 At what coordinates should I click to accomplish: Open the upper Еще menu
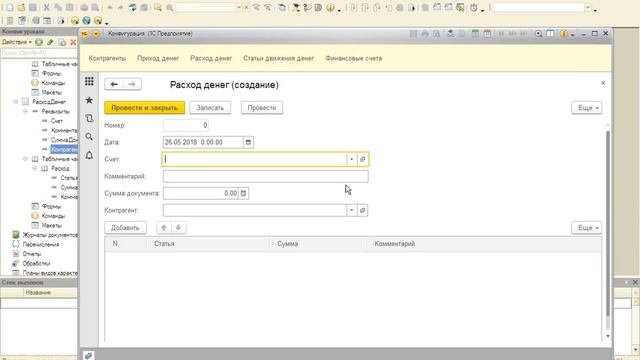pos(587,108)
